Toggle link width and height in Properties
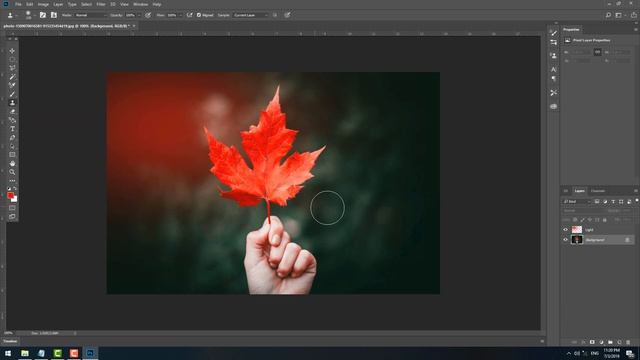This screenshot has height=360, width=640. [x=597, y=52]
